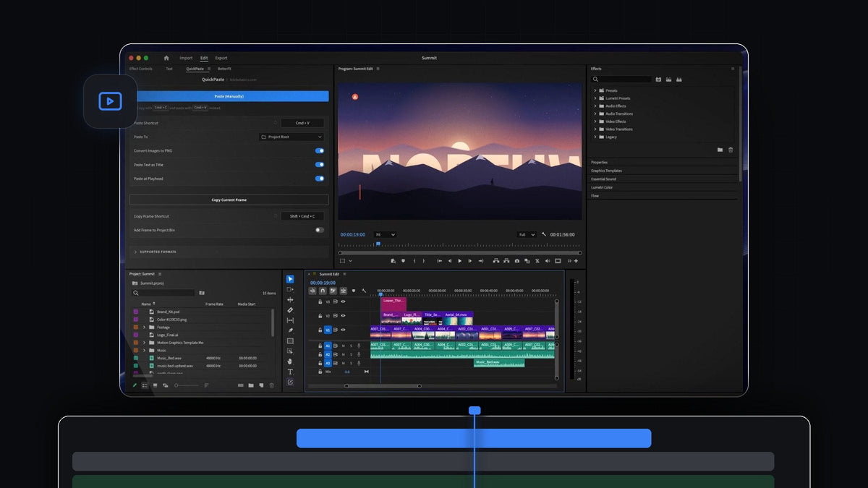Select the Lower_Third clip on track V3
This screenshot has height=488, width=868.
click(x=393, y=304)
